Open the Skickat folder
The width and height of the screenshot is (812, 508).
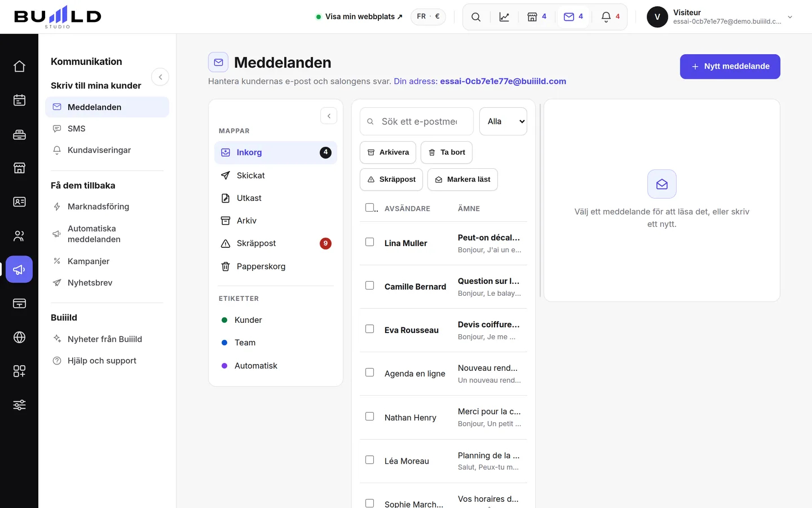pyautogui.click(x=276, y=176)
